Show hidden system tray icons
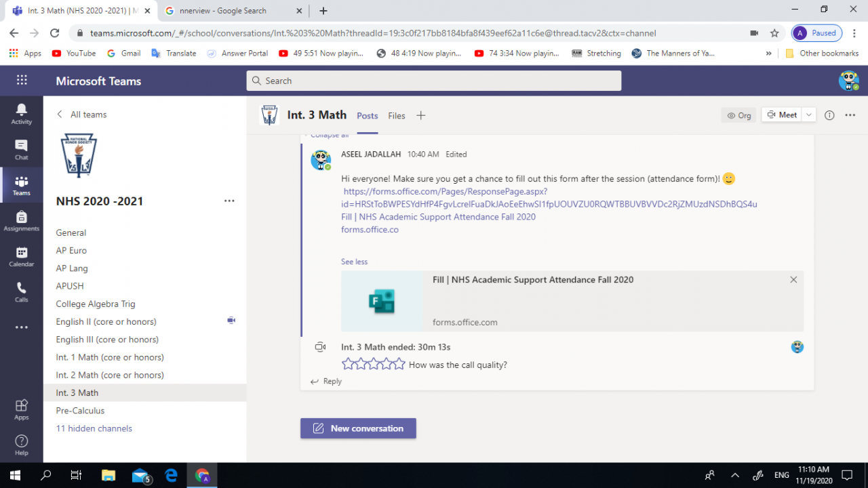This screenshot has width=868, height=488. coord(734,475)
